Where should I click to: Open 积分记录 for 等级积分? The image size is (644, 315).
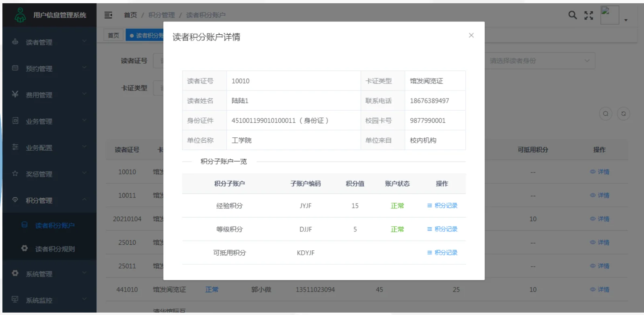[442, 229]
